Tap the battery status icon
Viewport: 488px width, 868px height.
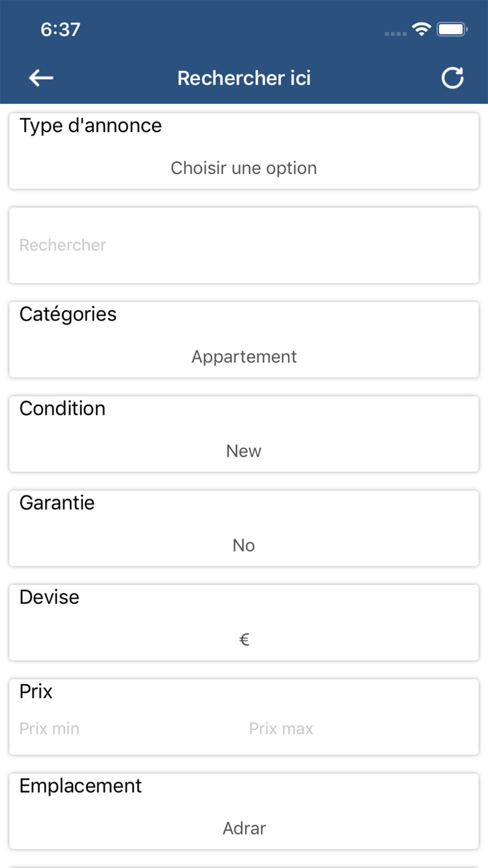coord(452,29)
